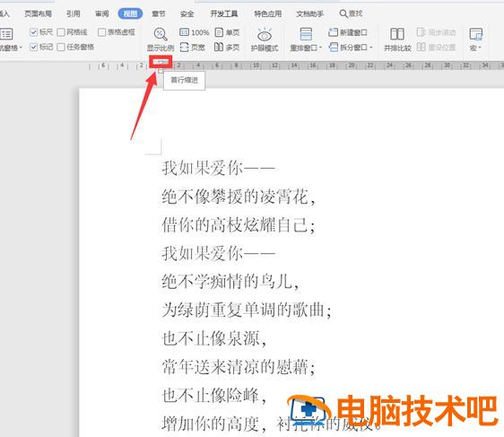This screenshot has height=437, width=504.
Task: Click in line 增加你的高度
Action: tap(213, 424)
